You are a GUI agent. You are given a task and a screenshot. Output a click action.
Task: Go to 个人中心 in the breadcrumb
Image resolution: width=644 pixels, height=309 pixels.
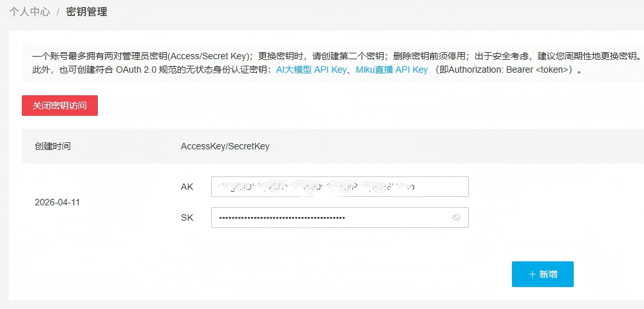[30, 12]
